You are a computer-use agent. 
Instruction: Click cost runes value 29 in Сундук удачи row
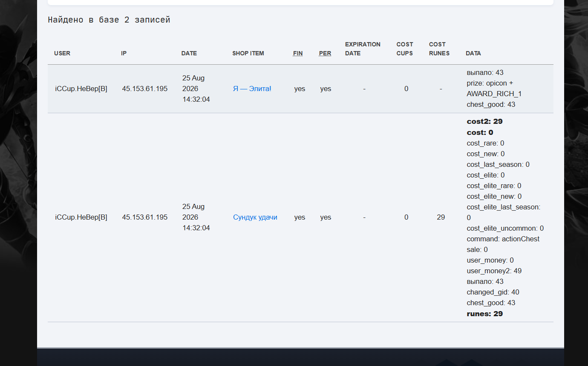click(x=441, y=217)
